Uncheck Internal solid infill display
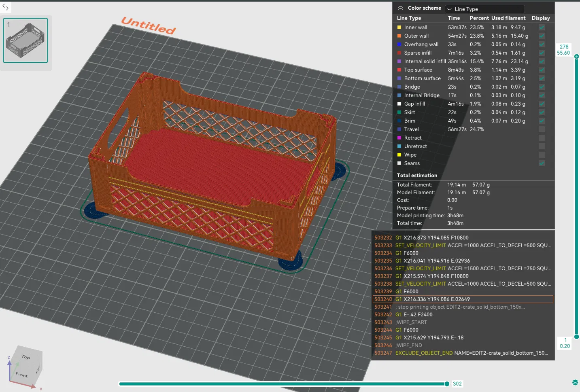 [542, 61]
